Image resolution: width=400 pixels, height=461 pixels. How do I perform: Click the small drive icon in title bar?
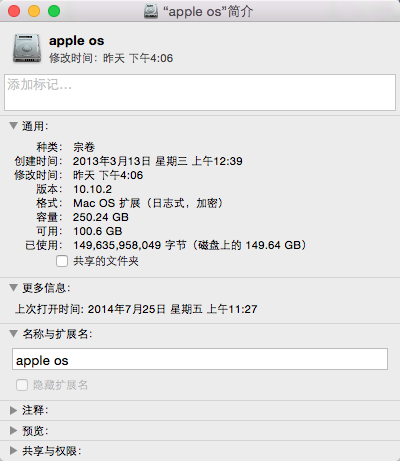pos(151,12)
